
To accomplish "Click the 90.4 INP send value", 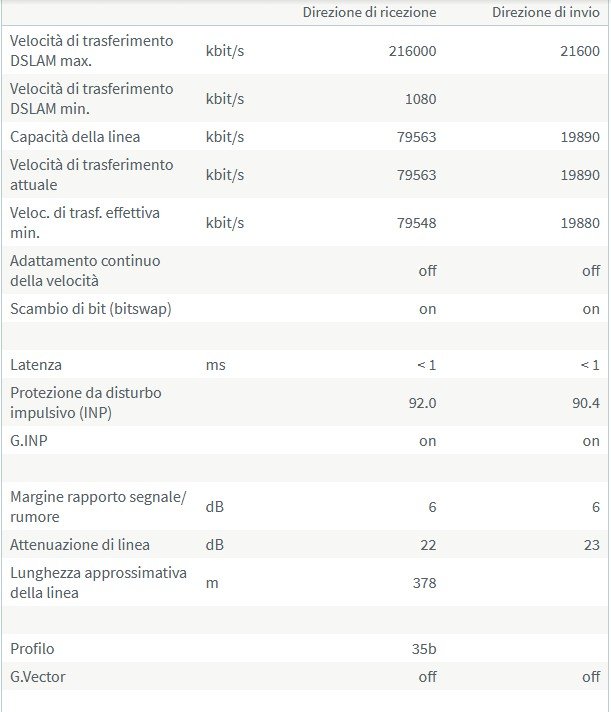I will pyautogui.click(x=585, y=403).
